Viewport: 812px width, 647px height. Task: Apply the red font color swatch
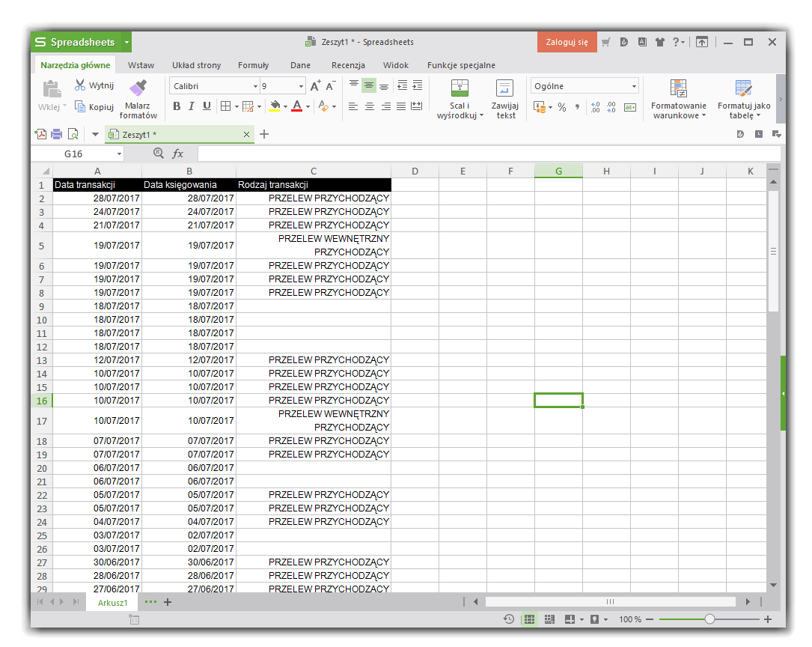[x=296, y=106]
